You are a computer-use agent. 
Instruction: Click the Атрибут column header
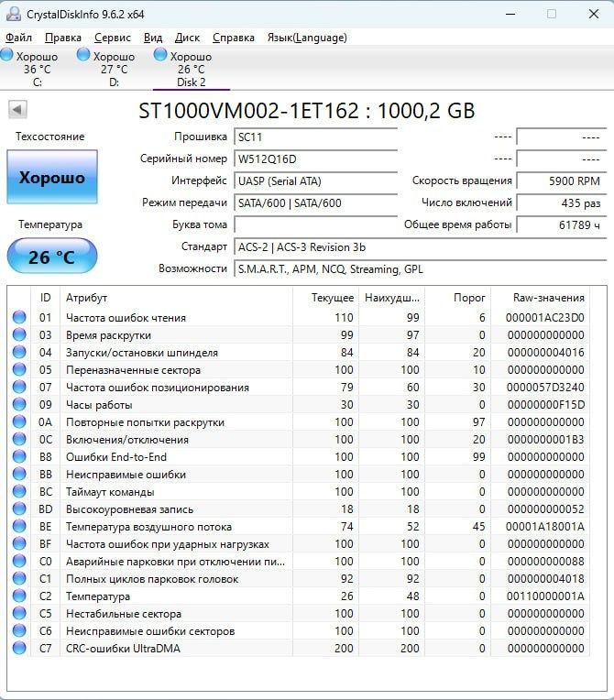[176, 298]
